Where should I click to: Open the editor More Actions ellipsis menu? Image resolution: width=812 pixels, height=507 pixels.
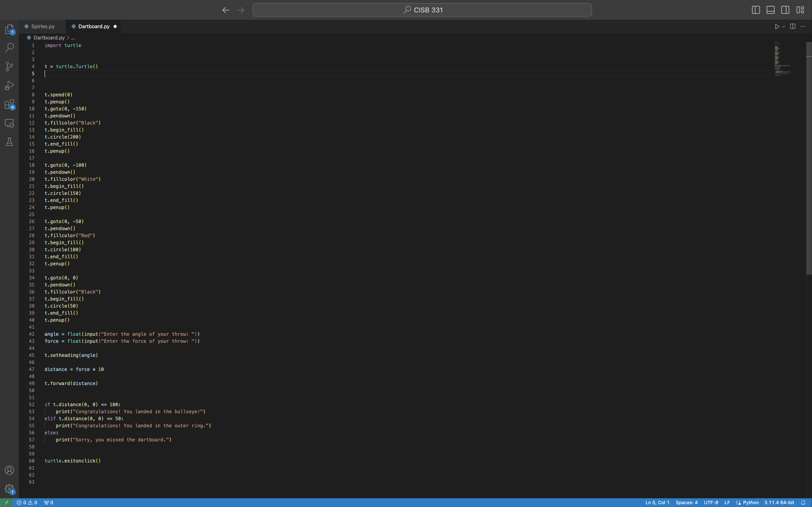pyautogui.click(x=803, y=26)
